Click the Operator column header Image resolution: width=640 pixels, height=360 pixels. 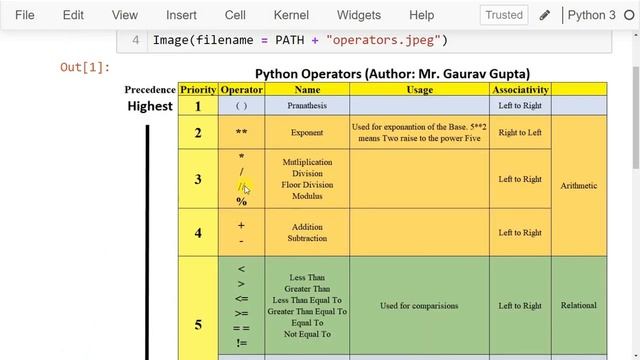point(242,89)
